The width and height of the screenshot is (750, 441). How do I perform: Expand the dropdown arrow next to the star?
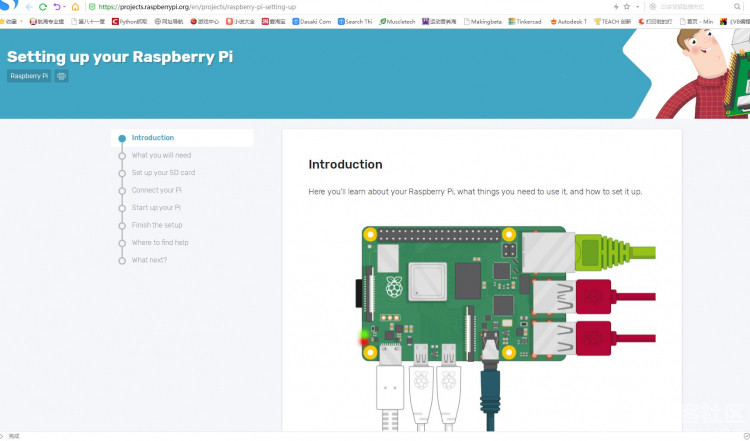(637, 7)
